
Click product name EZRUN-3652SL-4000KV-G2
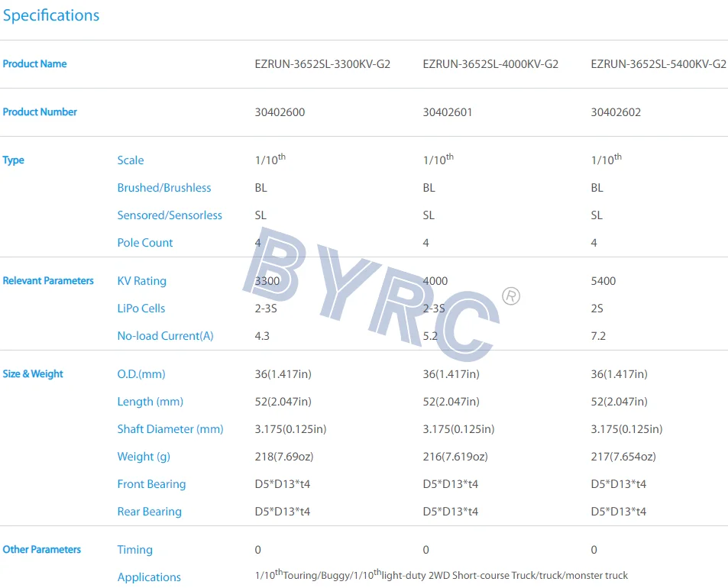coord(490,64)
